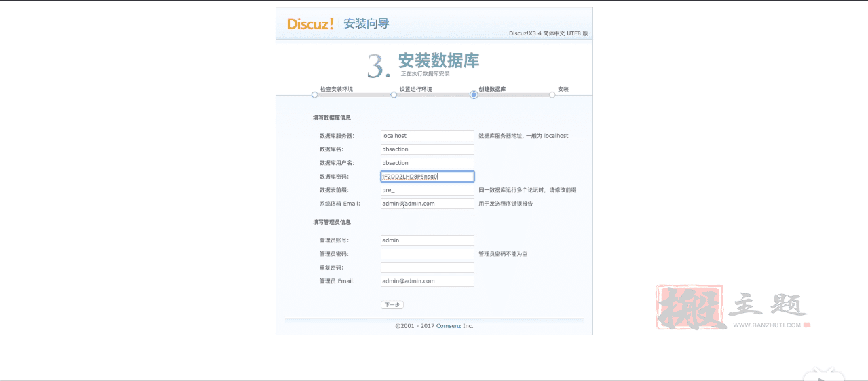This screenshot has height=381, width=868.
Task: Click the 数据库服务器 label
Action: pos(337,136)
